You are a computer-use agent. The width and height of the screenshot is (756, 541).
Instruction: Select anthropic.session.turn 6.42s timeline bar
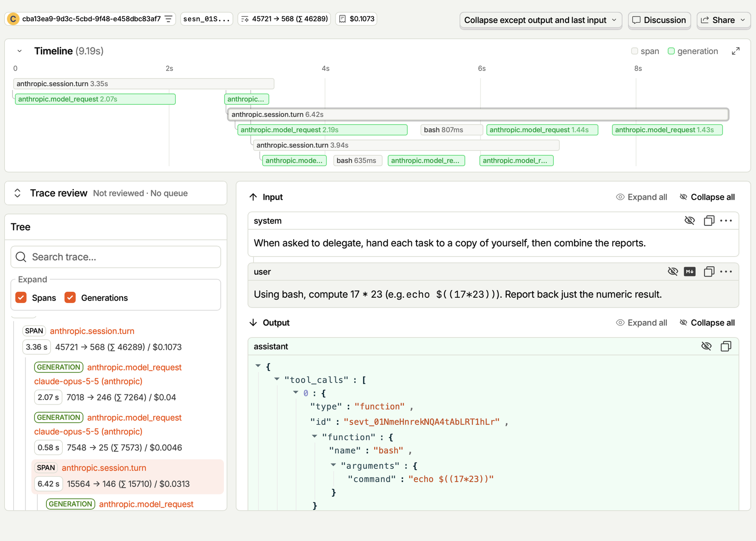[x=478, y=114]
